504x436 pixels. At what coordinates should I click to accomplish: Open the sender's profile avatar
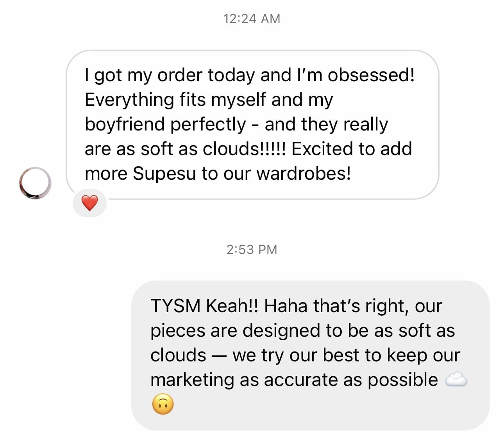[x=35, y=183]
